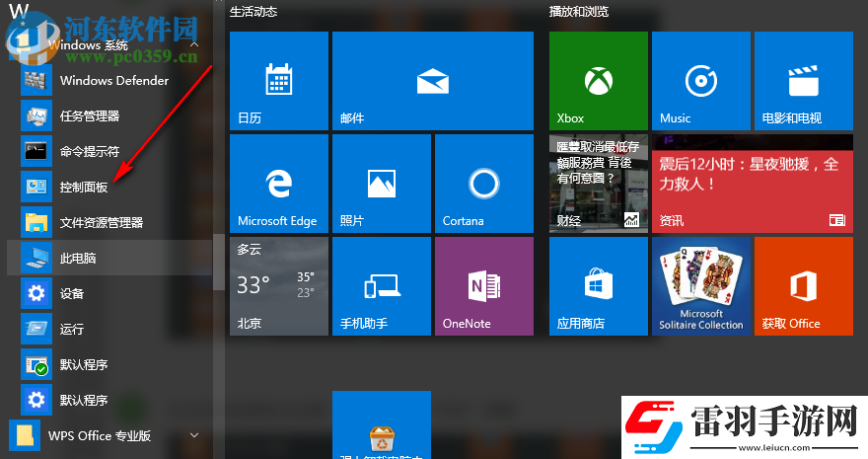Click the W letter section header

[19, 12]
